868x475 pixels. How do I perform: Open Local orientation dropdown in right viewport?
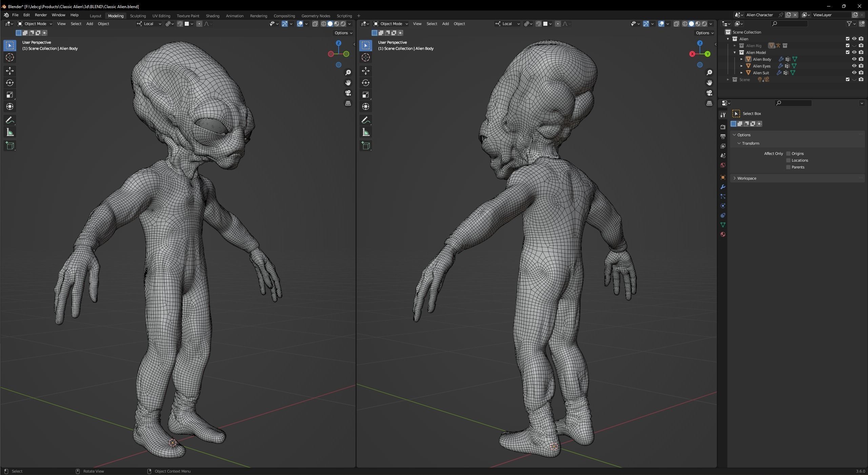(507, 24)
